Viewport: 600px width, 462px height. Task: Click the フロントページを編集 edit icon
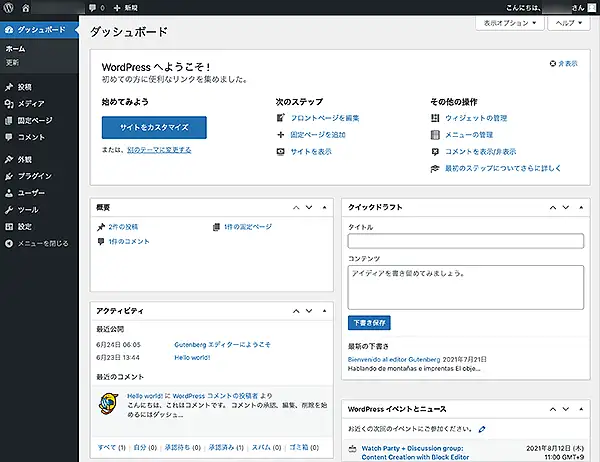[281, 118]
